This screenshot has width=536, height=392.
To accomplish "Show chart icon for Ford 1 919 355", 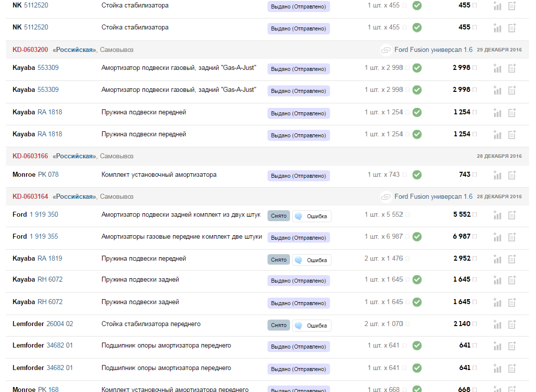I will pyautogui.click(x=497, y=237).
